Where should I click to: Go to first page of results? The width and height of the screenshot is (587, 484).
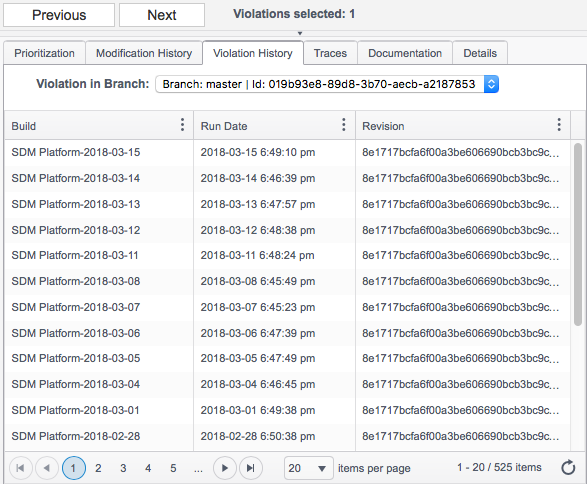click(x=21, y=468)
